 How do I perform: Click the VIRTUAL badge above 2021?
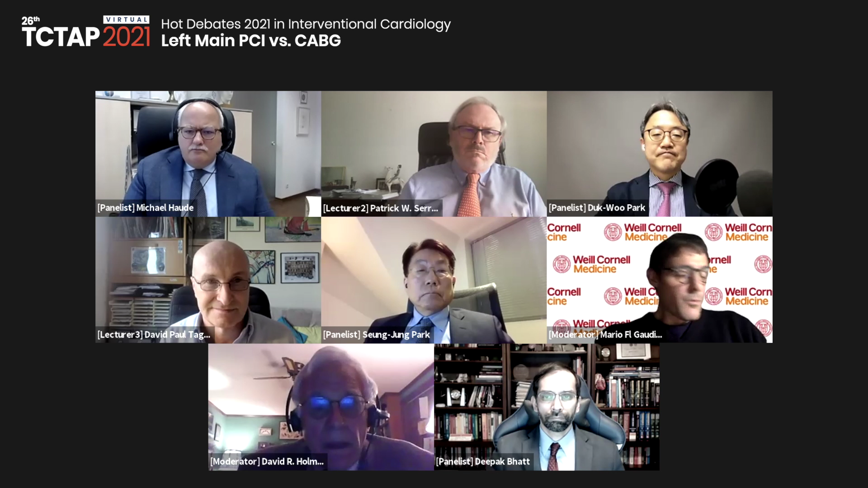(x=127, y=19)
